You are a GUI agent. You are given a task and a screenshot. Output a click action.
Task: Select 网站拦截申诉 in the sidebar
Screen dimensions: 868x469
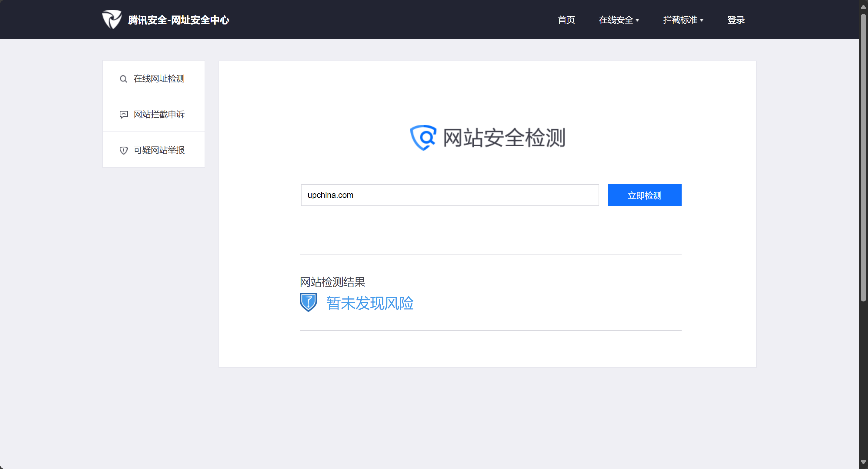point(159,115)
